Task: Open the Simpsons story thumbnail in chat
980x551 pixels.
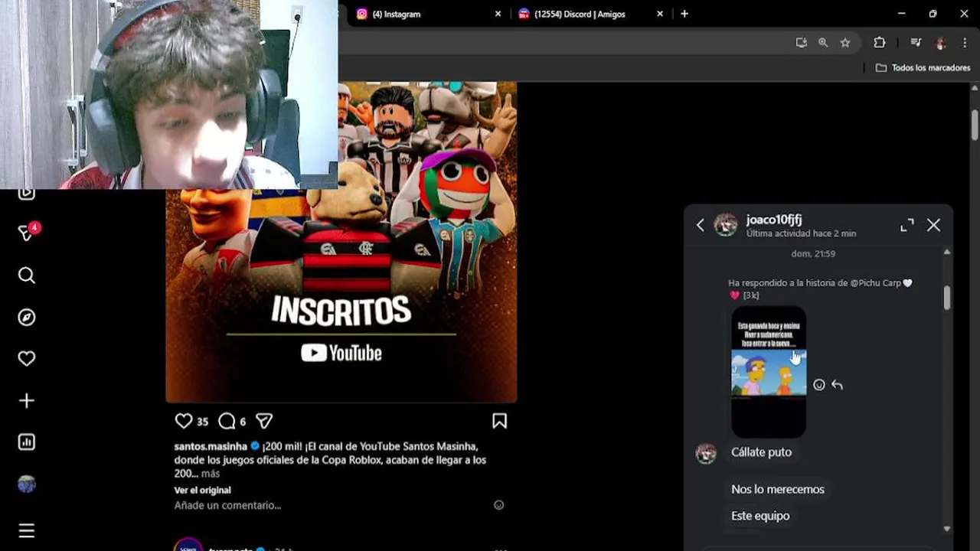Action: (x=769, y=372)
